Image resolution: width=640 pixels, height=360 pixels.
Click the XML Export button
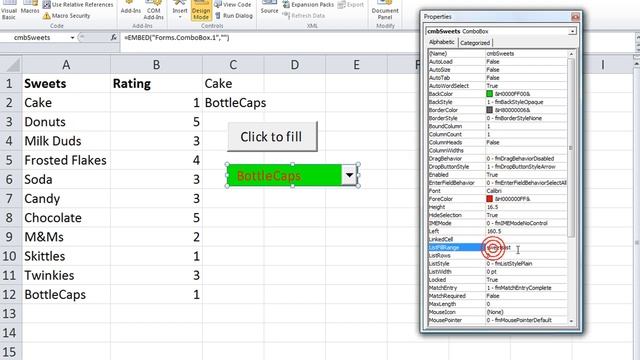[x=351, y=4]
